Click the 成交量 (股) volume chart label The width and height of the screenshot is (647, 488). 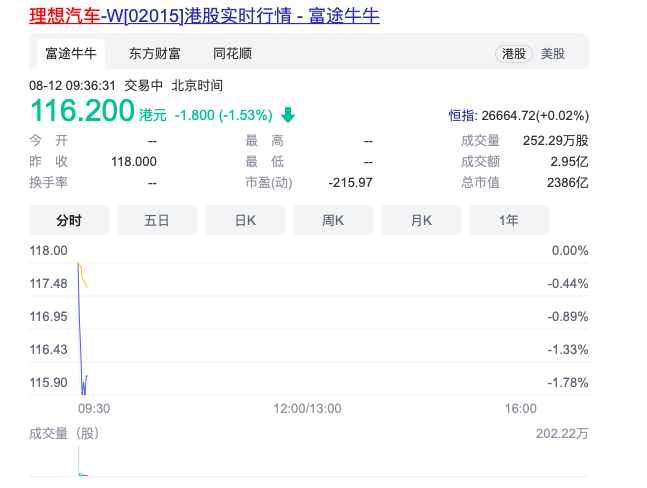point(64,434)
